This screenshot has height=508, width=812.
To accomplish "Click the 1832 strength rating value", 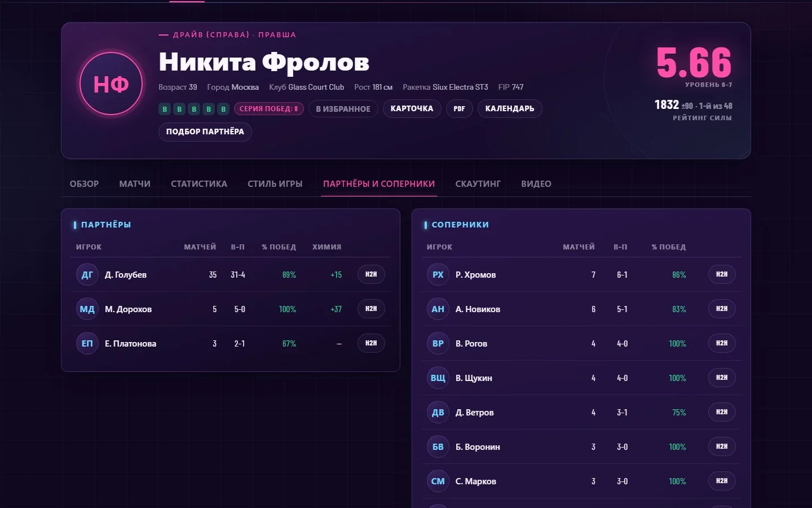I will (x=667, y=105).
